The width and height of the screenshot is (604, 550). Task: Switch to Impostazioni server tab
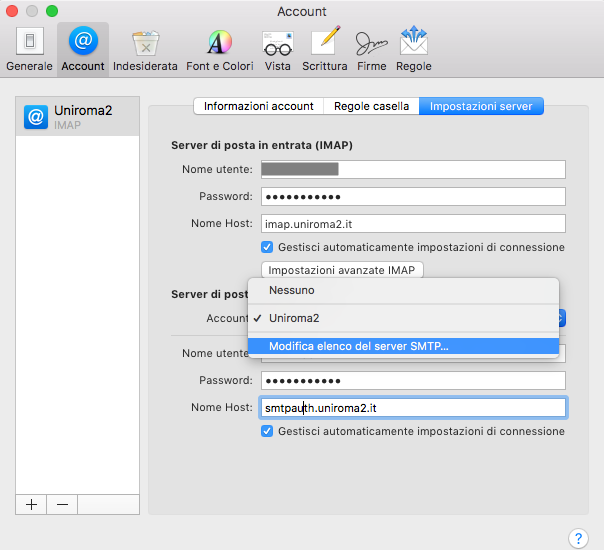(481, 106)
